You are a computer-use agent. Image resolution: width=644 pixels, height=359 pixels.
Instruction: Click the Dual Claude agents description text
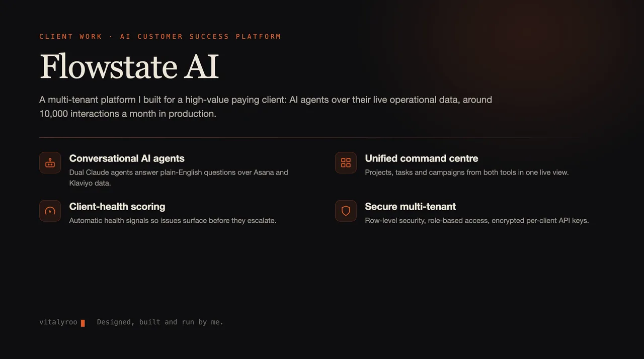pyautogui.click(x=179, y=178)
